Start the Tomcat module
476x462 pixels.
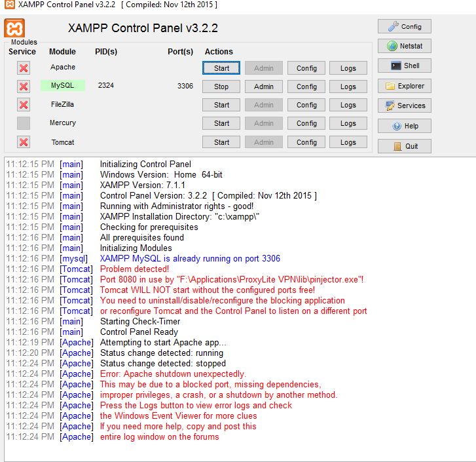(221, 142)
